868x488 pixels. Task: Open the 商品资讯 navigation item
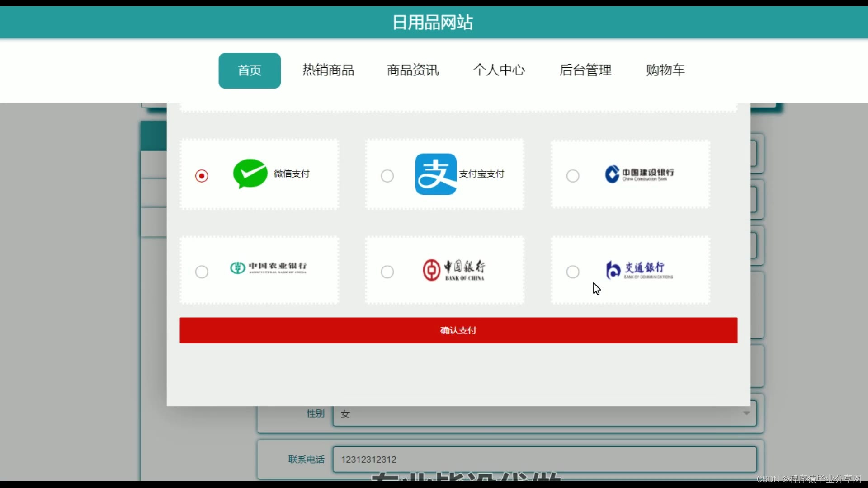click(x=412, y=70)
